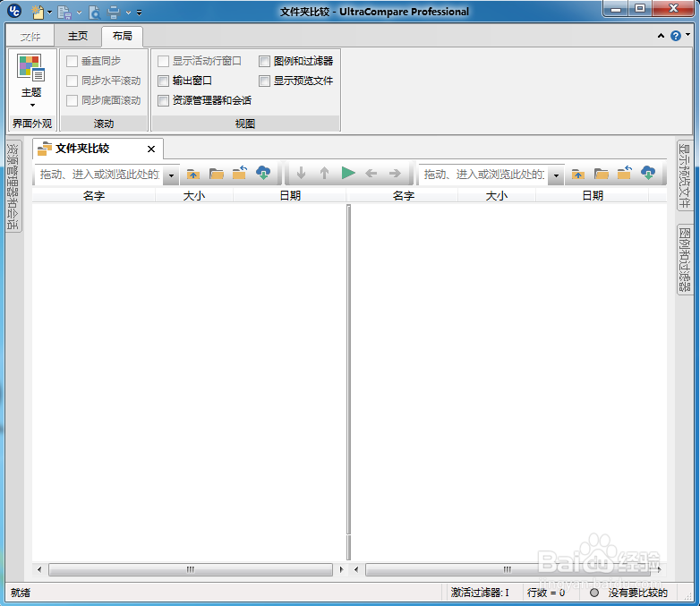Collapse the ribbon with the up caret
This screenshot has width=700, height=606.
pos(662,36)
